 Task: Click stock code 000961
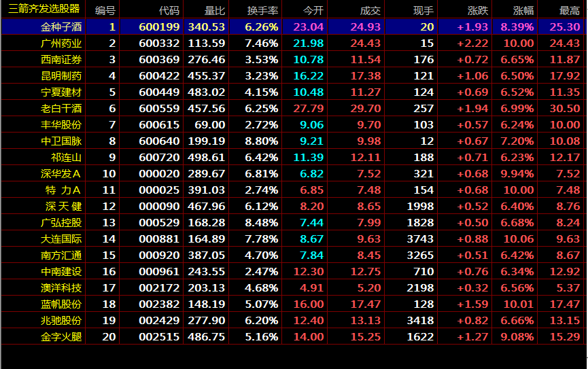(159, 272)
